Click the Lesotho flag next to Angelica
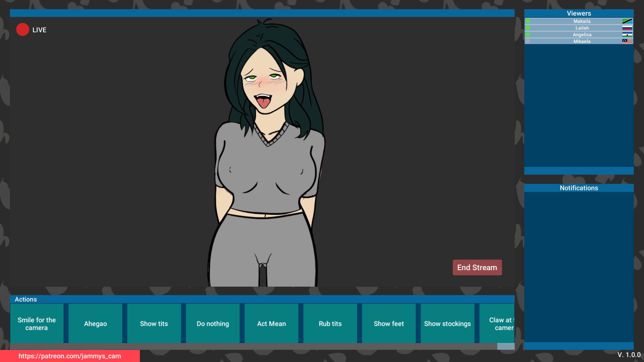Screen dimensions: 644x362 click(x=627, y=35)
